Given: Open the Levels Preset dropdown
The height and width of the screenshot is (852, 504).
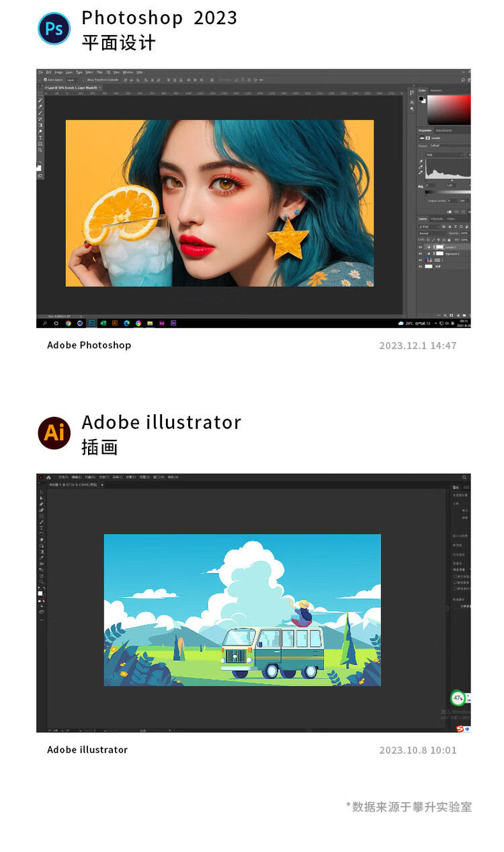Looking at the screenshot, I should (449, 145).
